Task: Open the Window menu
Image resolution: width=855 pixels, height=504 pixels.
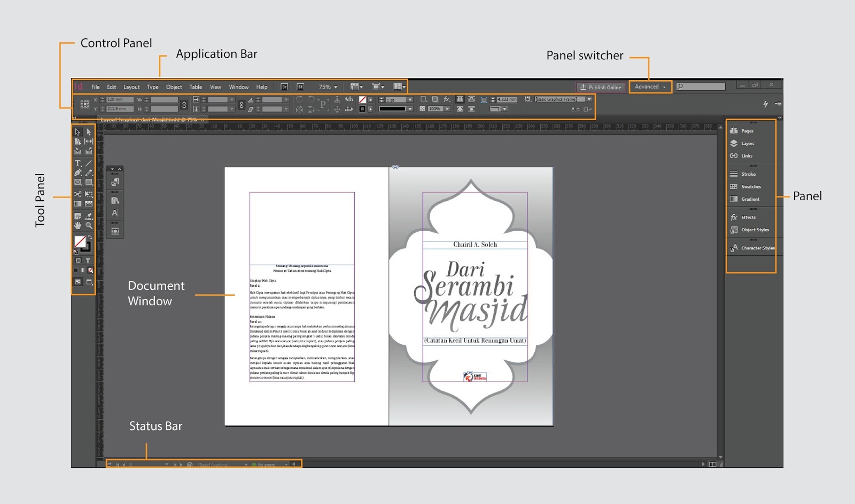Action: click(x=239, y=87)
